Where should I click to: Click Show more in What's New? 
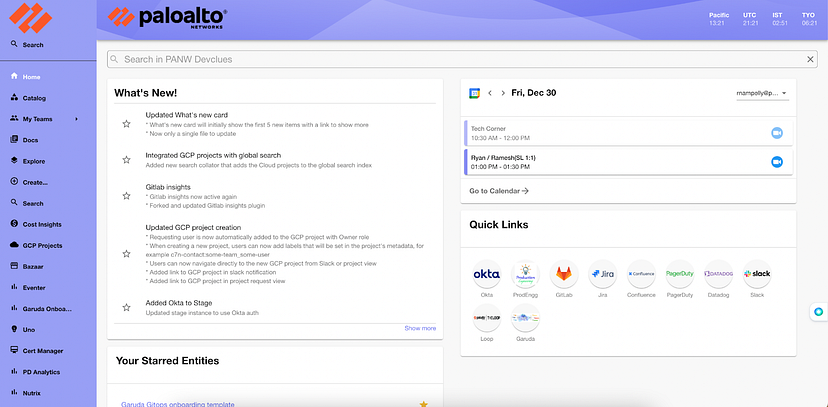coord(420,328)
